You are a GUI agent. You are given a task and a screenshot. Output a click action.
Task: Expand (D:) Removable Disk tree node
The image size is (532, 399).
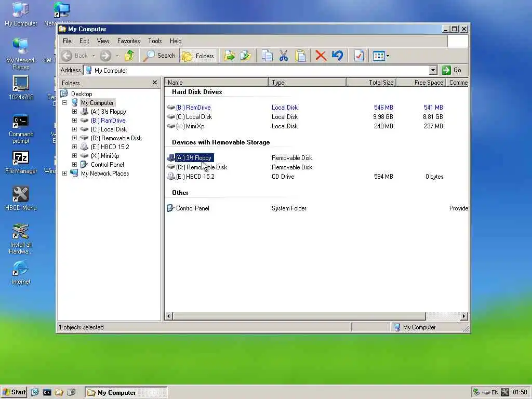point(74,138)
